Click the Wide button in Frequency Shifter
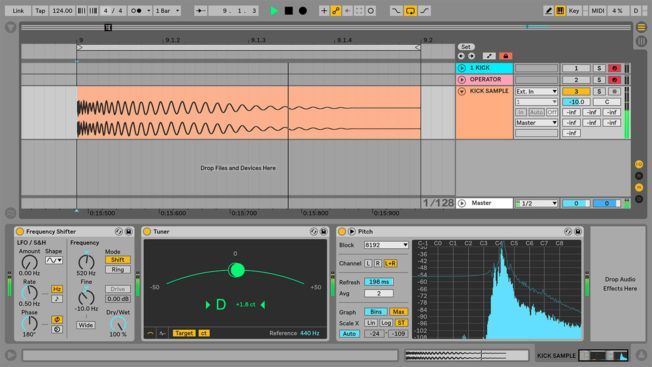Screen dimensions: 652x367 pos(85,325)
